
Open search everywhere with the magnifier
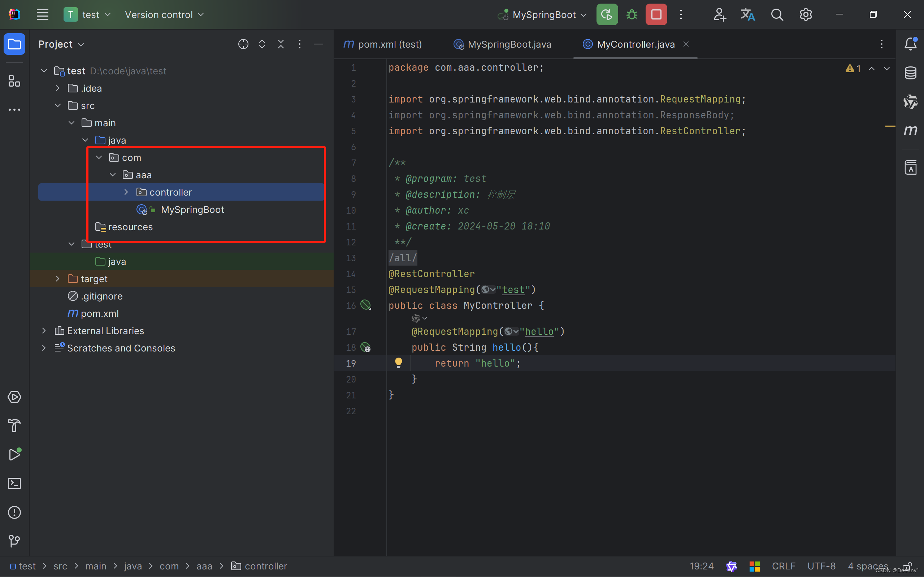(x=777, y=14)
